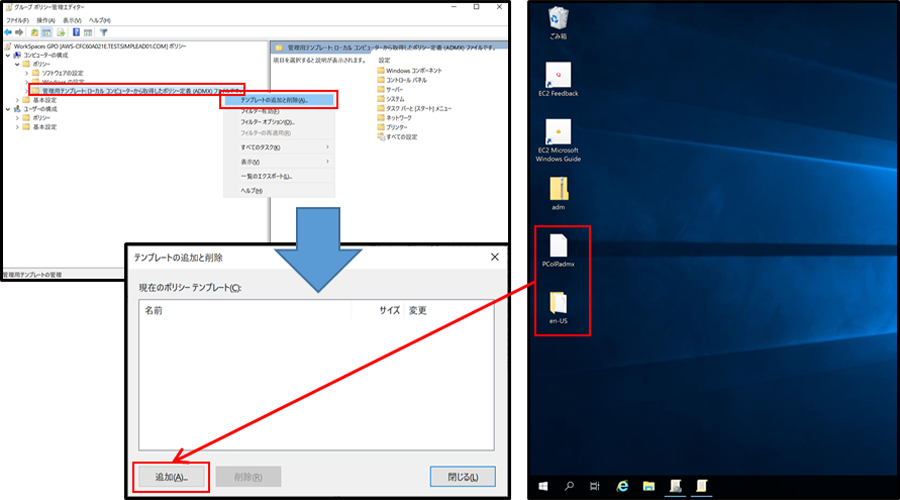Open the Windows Start button

click(x=543, y=486)
